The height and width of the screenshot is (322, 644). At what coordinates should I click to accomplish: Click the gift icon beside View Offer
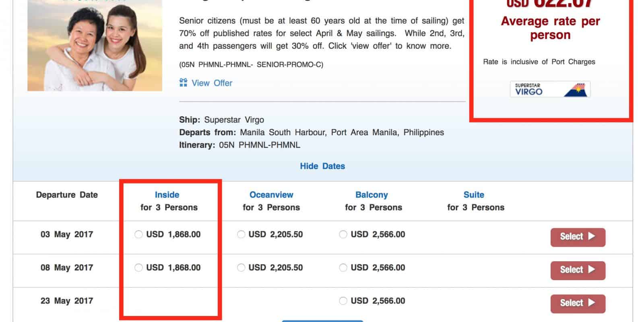[x=183, y=83]
